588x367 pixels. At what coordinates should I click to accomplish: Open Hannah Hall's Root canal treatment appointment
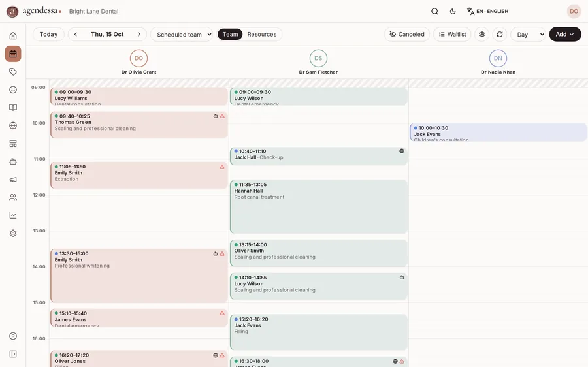(319, 207)
